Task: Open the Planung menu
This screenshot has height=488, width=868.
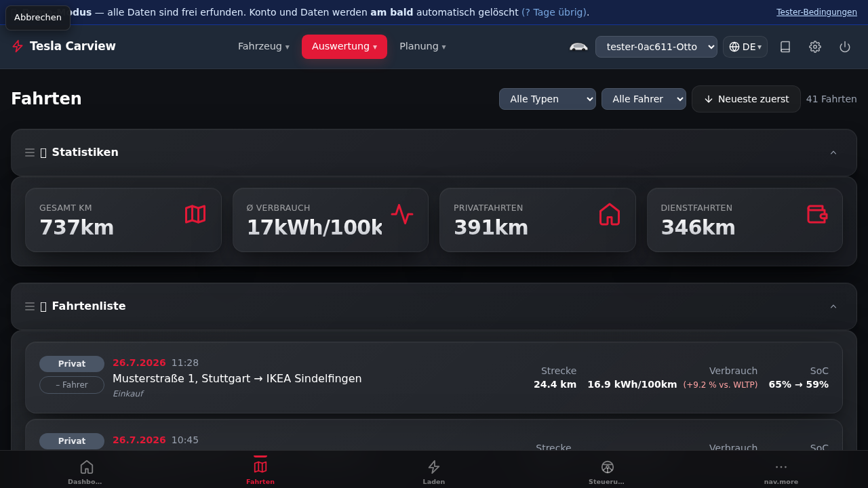Action: [422, 46]
